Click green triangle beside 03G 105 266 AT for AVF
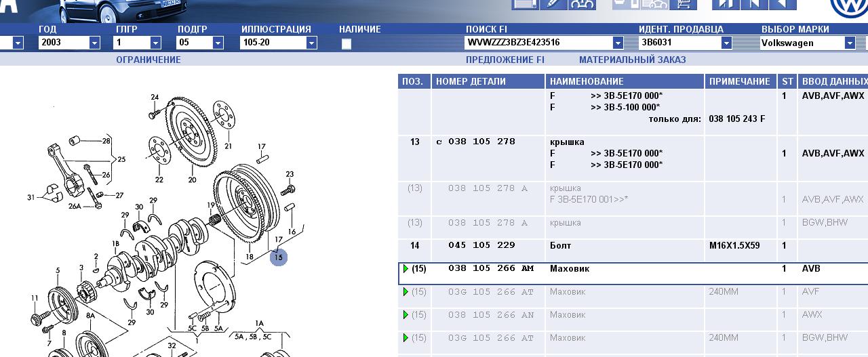Image resolution: width=868 pixels, height=357 pixels. [x=406, y=292]
